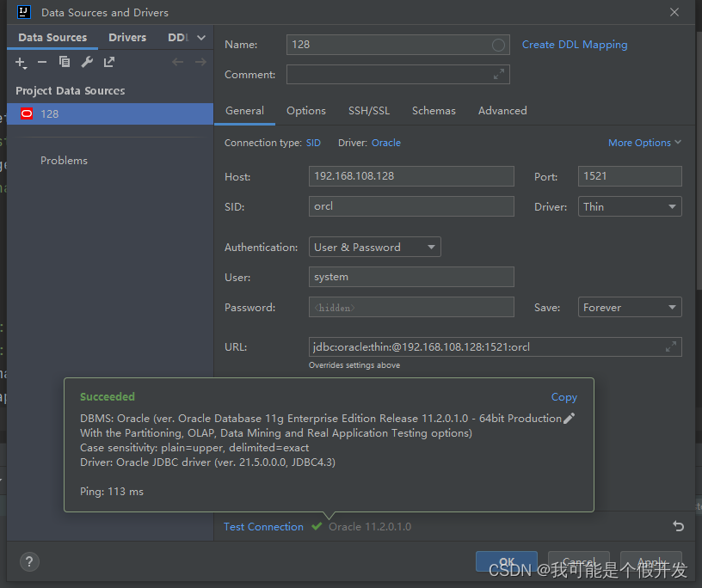Change connection type SID
The image size is (702, 588).
[x=313, y=143]
